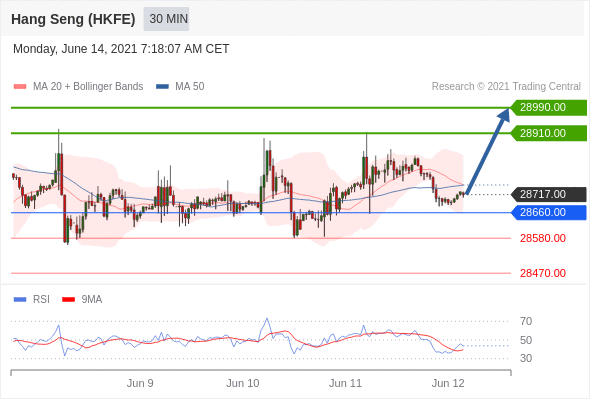Click the Jun 11 date marker
Viewport: 590px width, 400px height.
click(345, 383)
